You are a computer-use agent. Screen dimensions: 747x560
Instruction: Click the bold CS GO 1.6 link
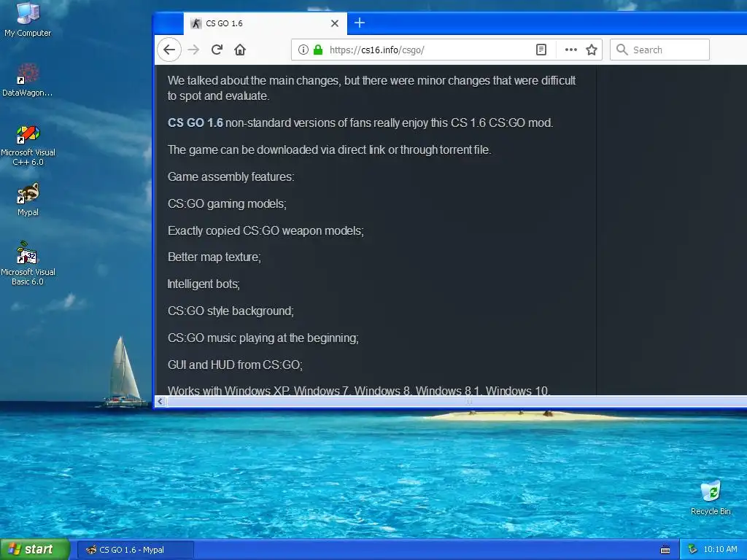pyautogui.click(x=196, y=122)
